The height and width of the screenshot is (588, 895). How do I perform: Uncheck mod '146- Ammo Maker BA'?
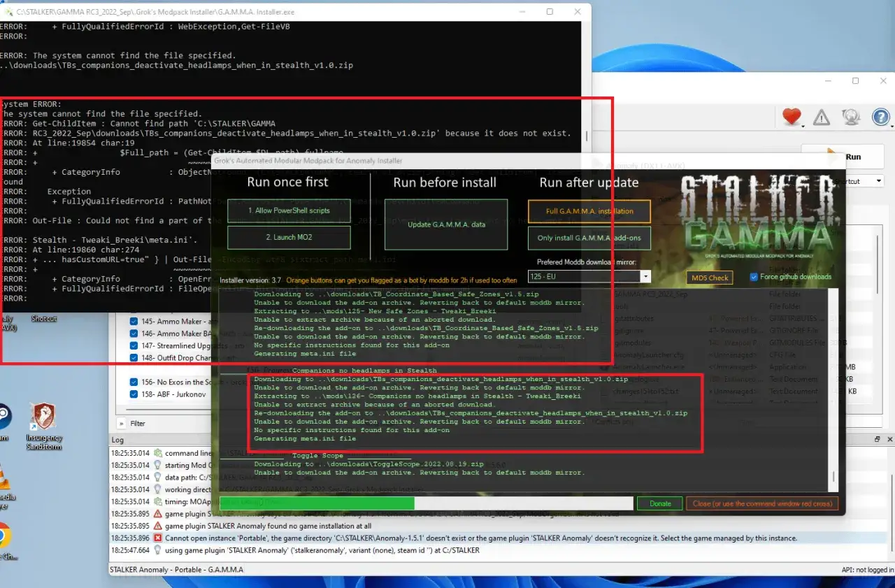tap(134, 334)
